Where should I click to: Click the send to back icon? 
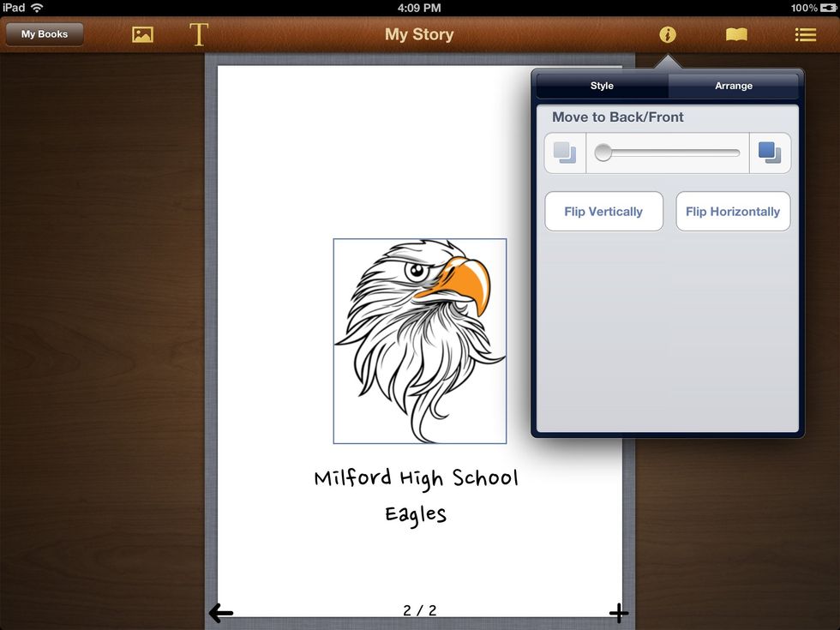[565, 153]
